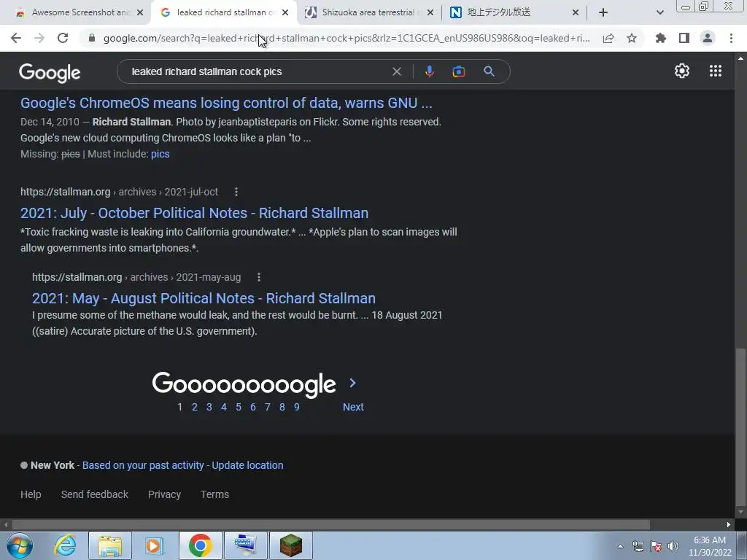Open more options for 2021-jul-oct result
This screenshot has width=747, height=560.
(x=236, y=192)
